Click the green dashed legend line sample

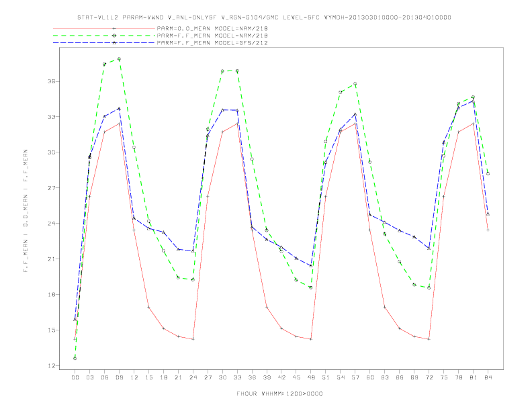(104, 36)
